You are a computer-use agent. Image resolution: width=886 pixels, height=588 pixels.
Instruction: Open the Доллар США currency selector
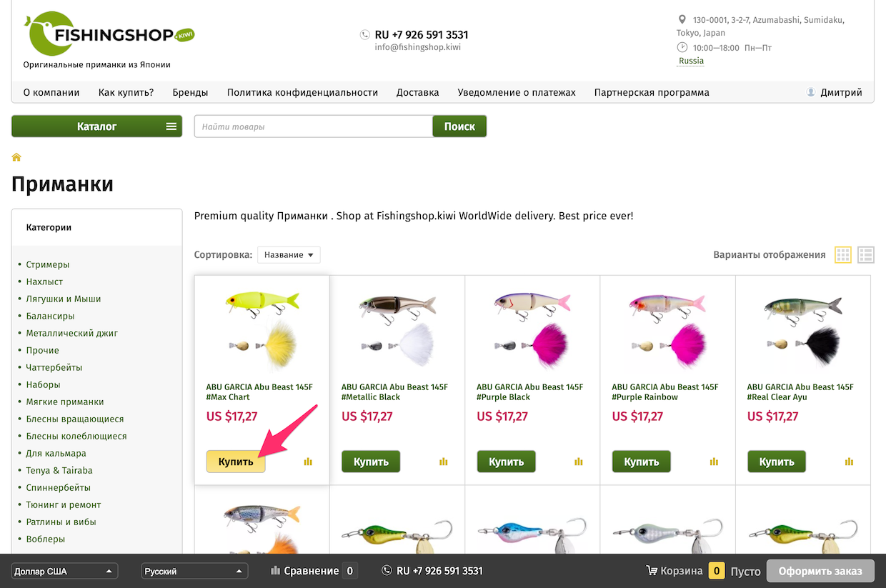coord(65,571)
